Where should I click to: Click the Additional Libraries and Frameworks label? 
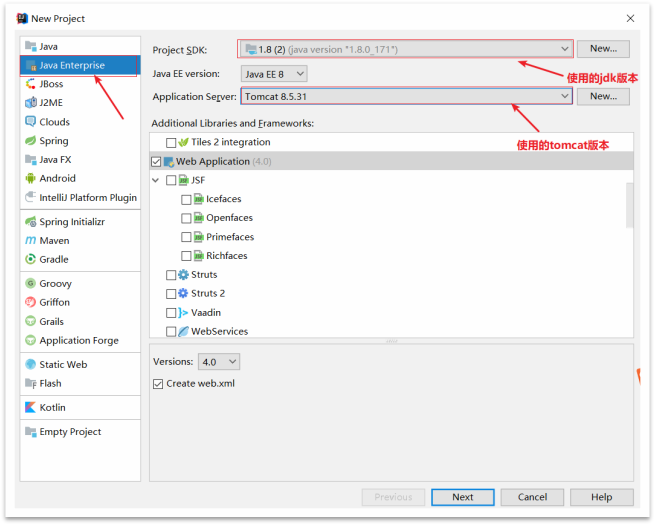[233, 123]
